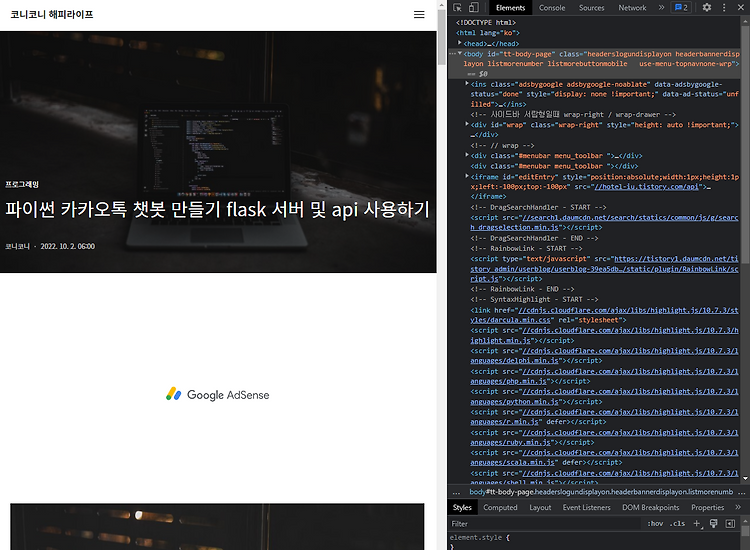Add a new style rule plus icon

pyautogui.click(x=697, y=524)
